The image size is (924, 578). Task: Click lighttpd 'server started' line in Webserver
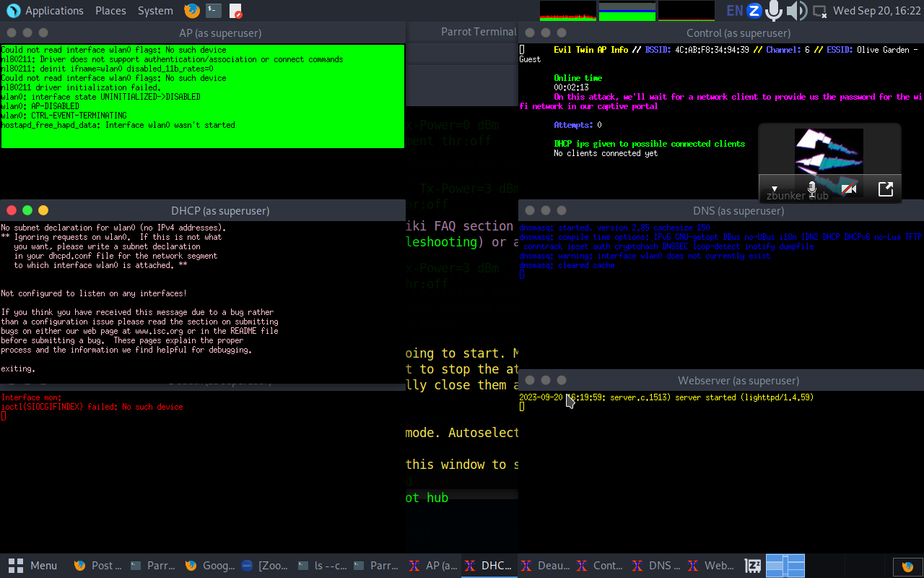click(x=666, y=397)
